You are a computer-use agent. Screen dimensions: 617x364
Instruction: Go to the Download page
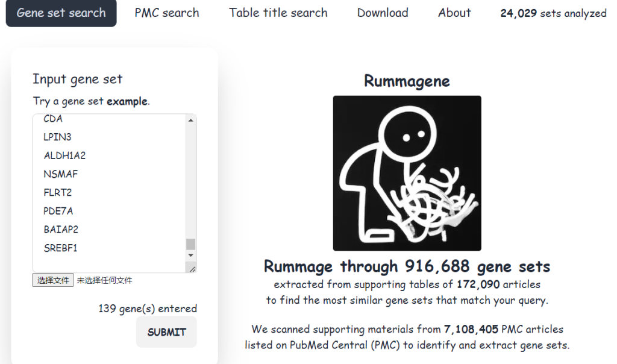pos(382,13)
